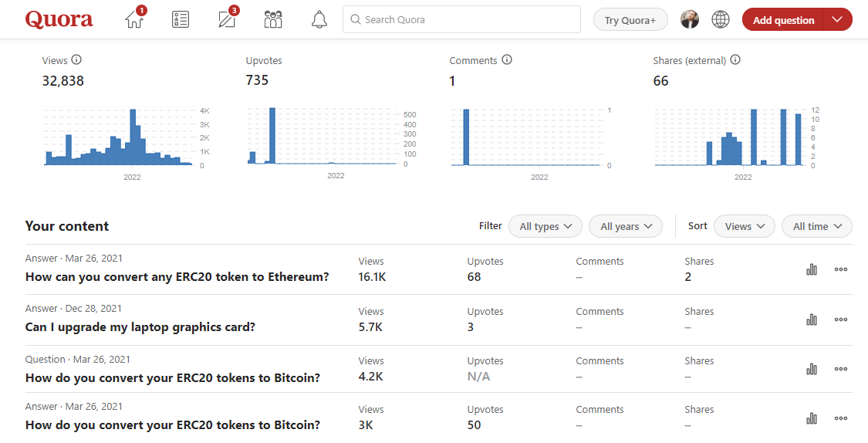The height and width of the screenshot is (443, 868).
Task: Open more options for laptop graphics card answer
Action: point(841,320)
